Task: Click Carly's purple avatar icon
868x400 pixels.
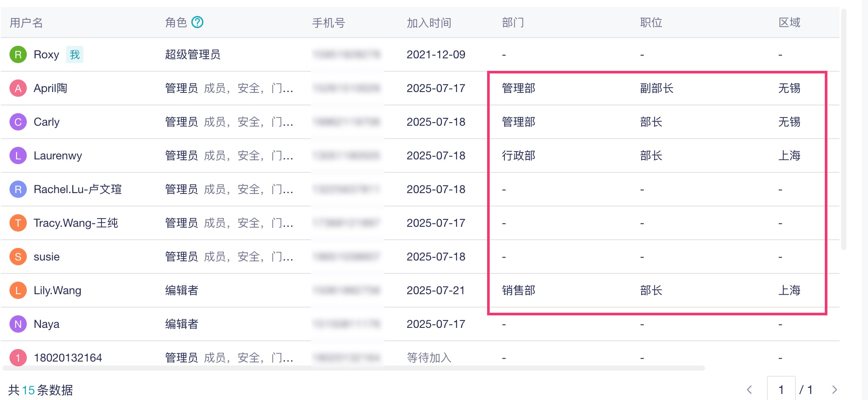Action: click(x=18, y=122)
